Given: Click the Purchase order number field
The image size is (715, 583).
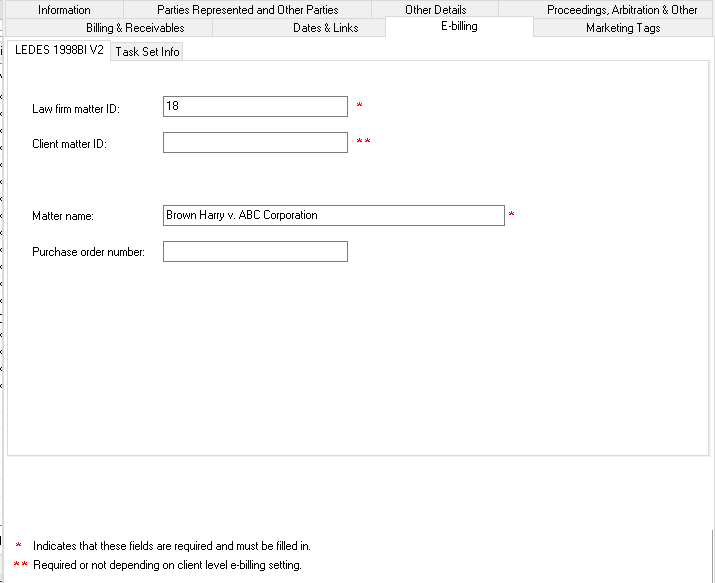Looking at the screenshot, I should coord(255,251).
